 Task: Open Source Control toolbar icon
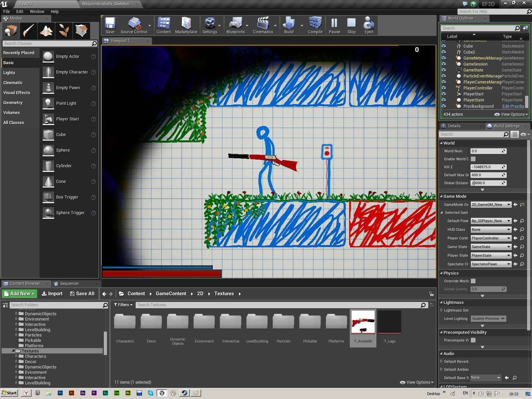(134, 25)
